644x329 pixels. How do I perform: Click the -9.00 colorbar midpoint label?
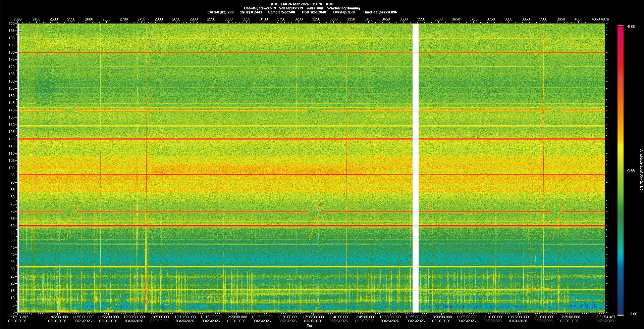[631, 170]
